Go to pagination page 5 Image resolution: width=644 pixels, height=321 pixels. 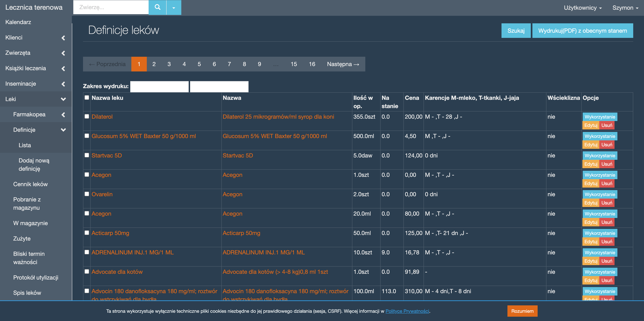tap(199, 64)
